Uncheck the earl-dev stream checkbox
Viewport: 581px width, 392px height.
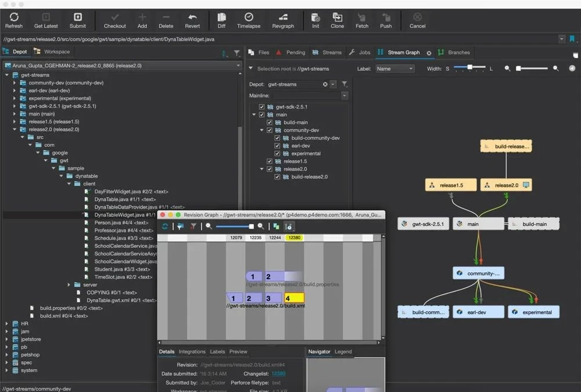click(277, 146)
